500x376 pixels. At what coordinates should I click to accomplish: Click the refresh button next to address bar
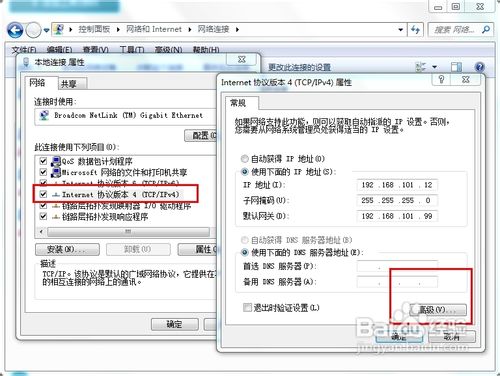415,30
